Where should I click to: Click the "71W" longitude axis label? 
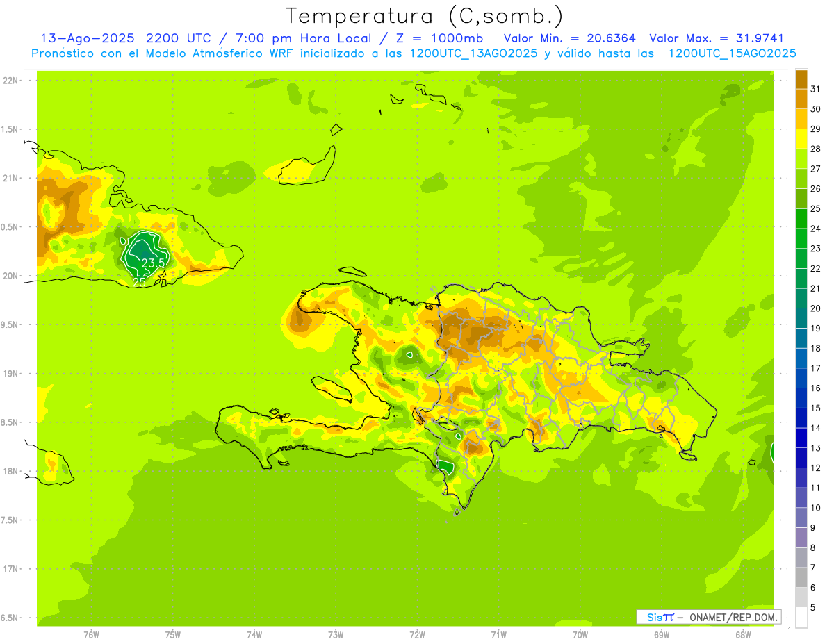(498, 635)
